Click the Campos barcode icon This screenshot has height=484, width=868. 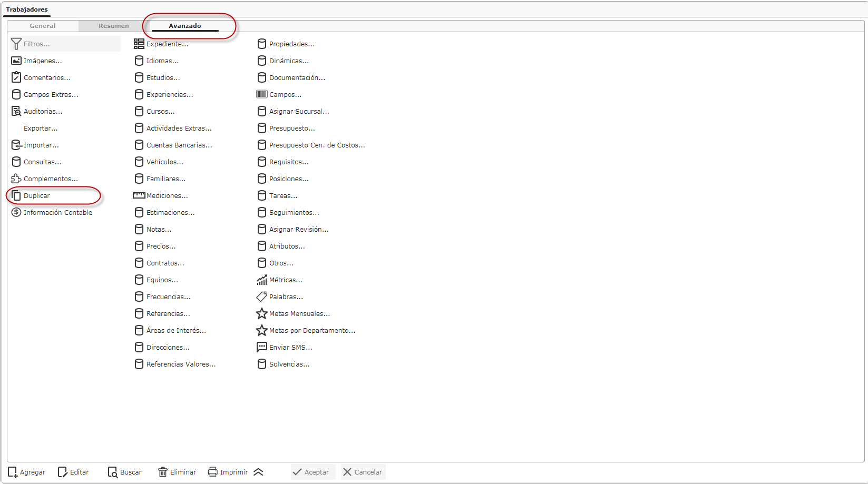(262, 94)
